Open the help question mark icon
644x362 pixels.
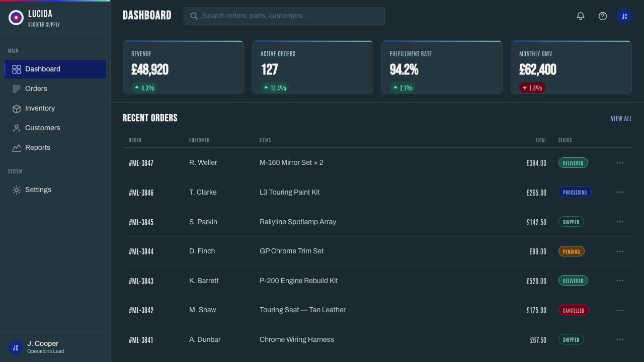pyautogui.click(x=603, y=16)
